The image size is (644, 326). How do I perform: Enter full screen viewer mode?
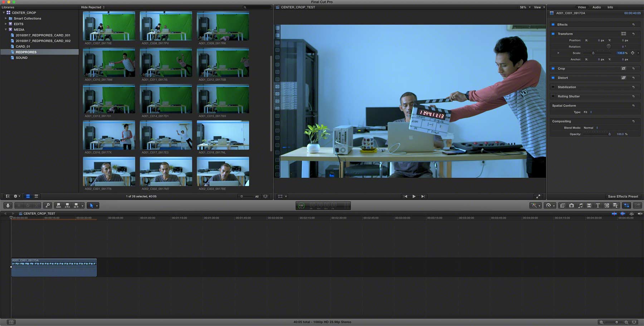click(538, 196)
